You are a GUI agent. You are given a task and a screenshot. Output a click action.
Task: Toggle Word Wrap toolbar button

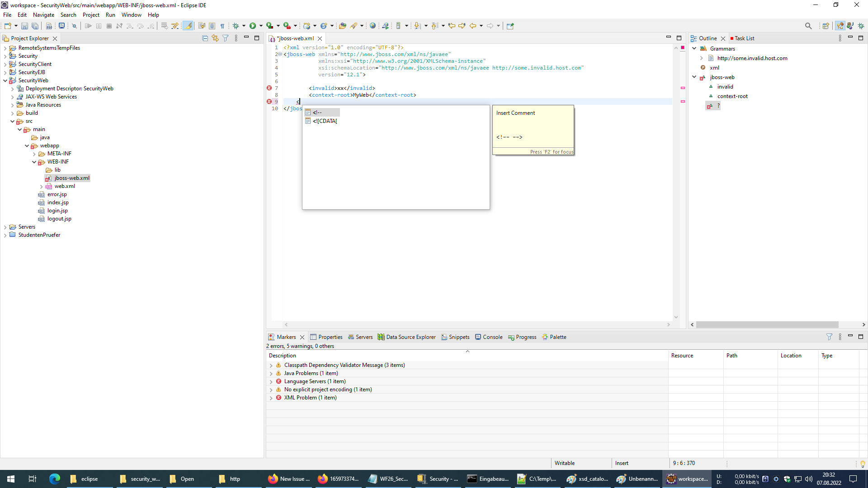coord(202,26)
